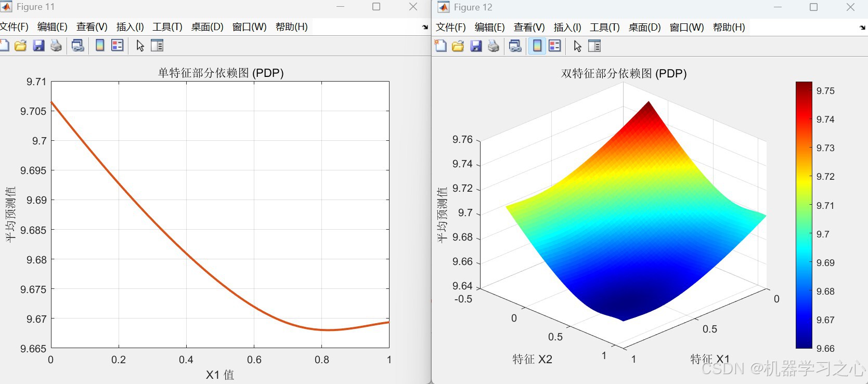Image resolution: width=868 pixels, height=384 pixels.
Task: Open 工具(T) menu in Figure 12
Action: coord(605,28)
